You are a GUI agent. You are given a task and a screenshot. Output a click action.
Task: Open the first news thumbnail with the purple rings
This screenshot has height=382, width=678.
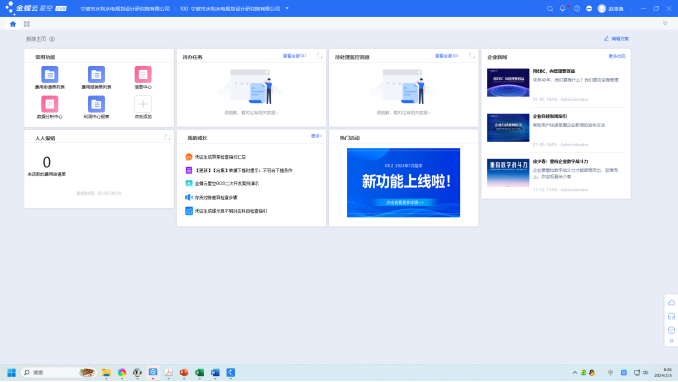tap(508, 83)
